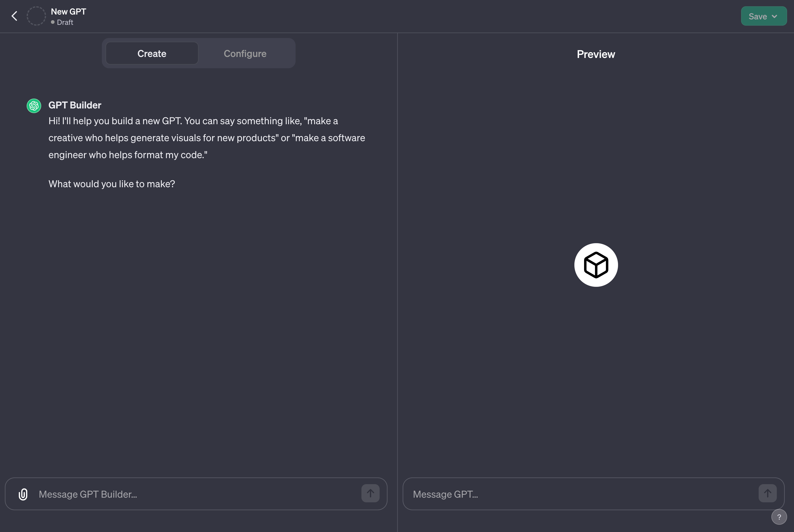Click the "GPT Builder" sender name

[x=75, y=105]
